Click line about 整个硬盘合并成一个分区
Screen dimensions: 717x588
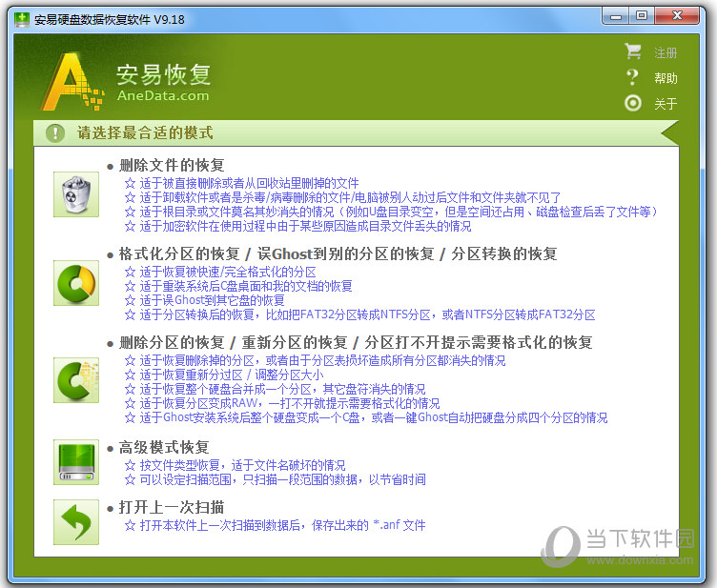tap(282, 389)
